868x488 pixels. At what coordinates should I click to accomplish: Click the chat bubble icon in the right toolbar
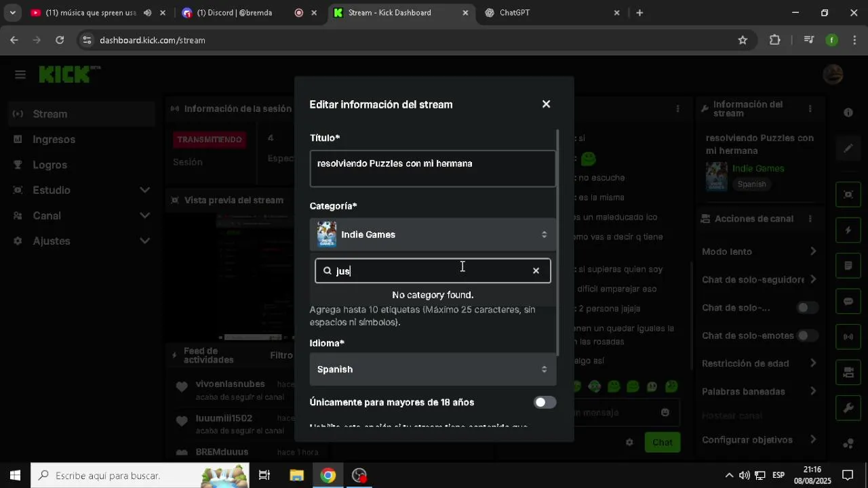coord(848,301)
